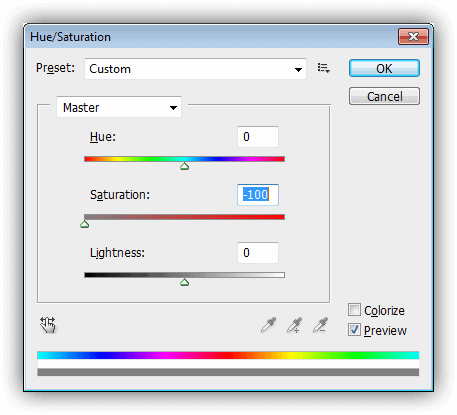Screen dimensions: 457x415
Task: Click the preset options menu icon
Action: pyautogui.click(x=323, y=68)
